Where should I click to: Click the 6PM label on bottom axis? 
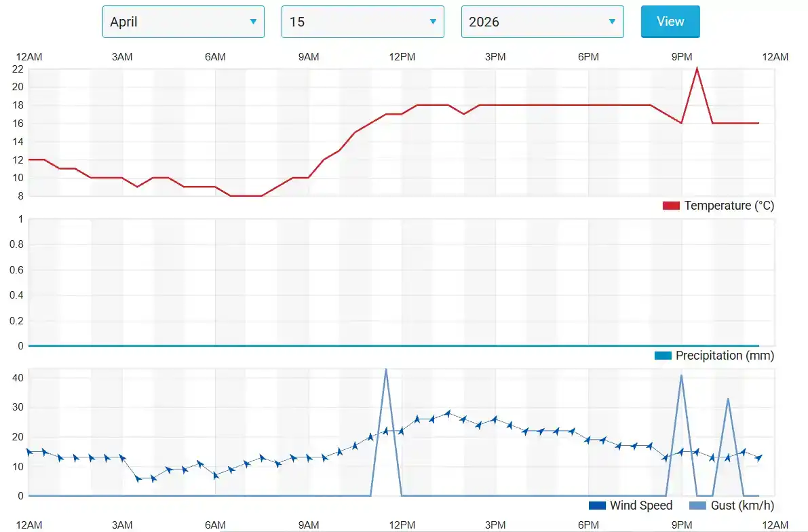click(588, 525)
